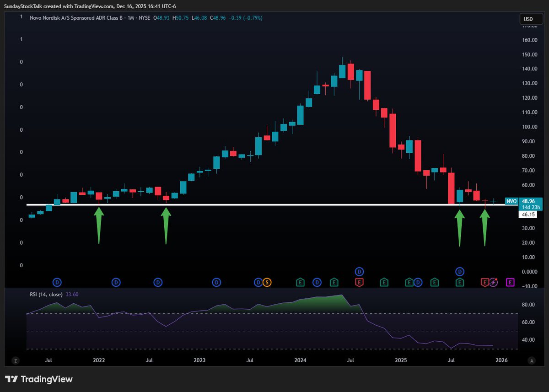Click the 0.0000 price axis label
This screenshot has height=392, width=549.
coord(530,272)
